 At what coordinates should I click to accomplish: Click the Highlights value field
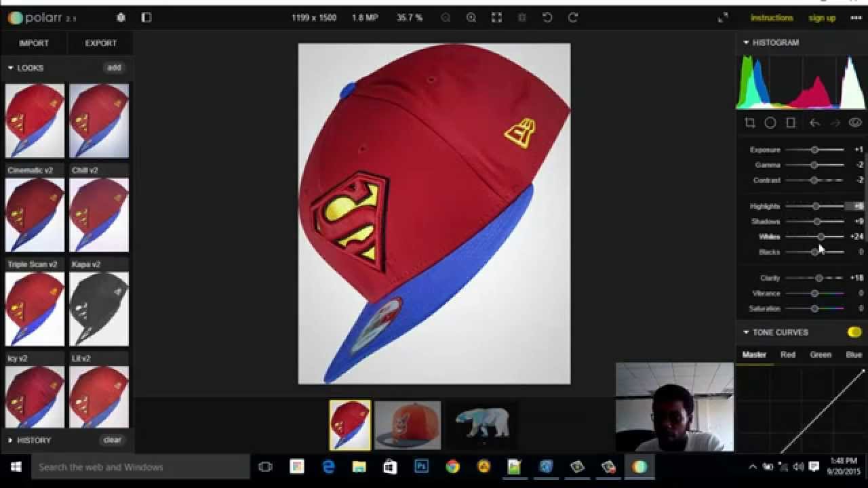856,206
